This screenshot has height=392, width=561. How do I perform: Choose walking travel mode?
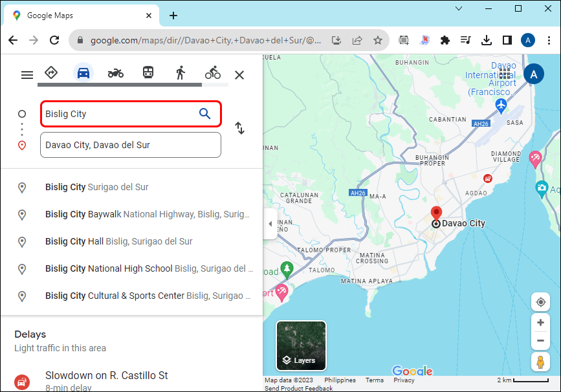(181, 72)
